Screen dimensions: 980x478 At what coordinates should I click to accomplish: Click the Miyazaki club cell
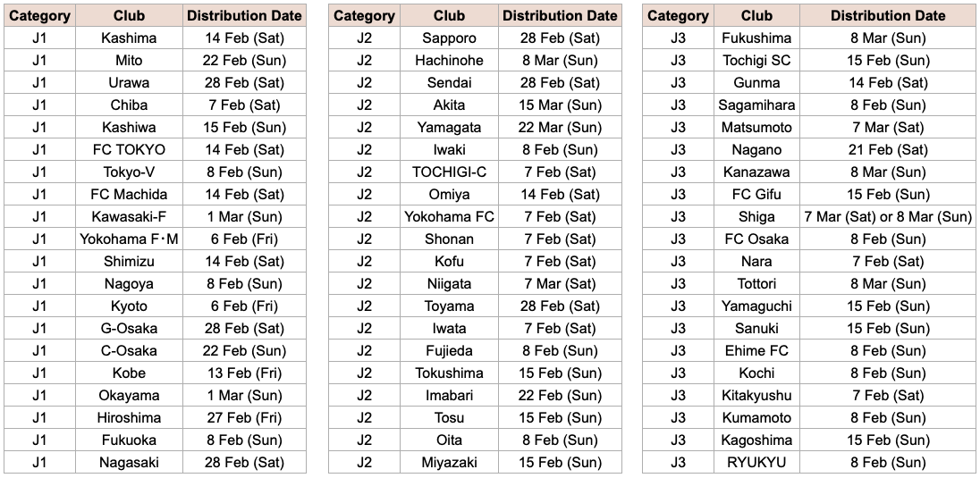point(449,463)
